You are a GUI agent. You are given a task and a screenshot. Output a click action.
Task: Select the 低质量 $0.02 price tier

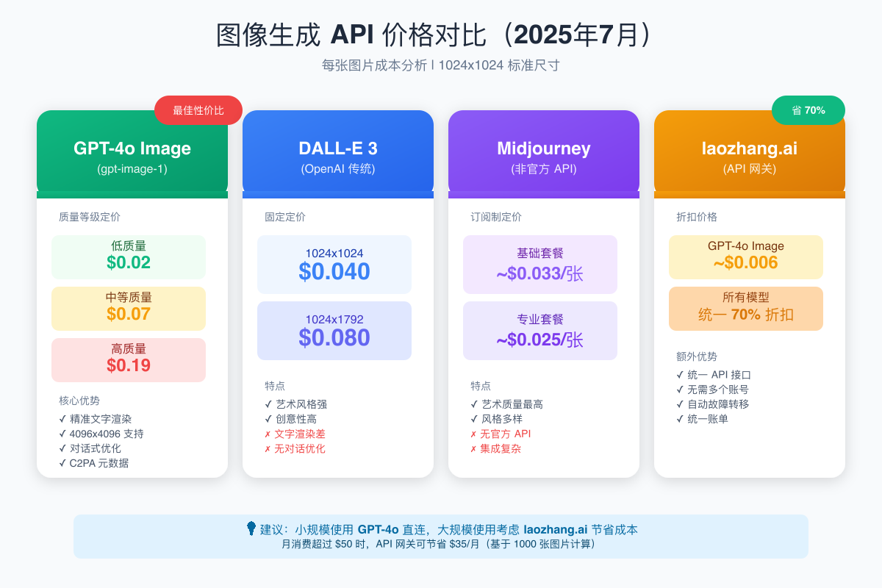coord(128,256)
